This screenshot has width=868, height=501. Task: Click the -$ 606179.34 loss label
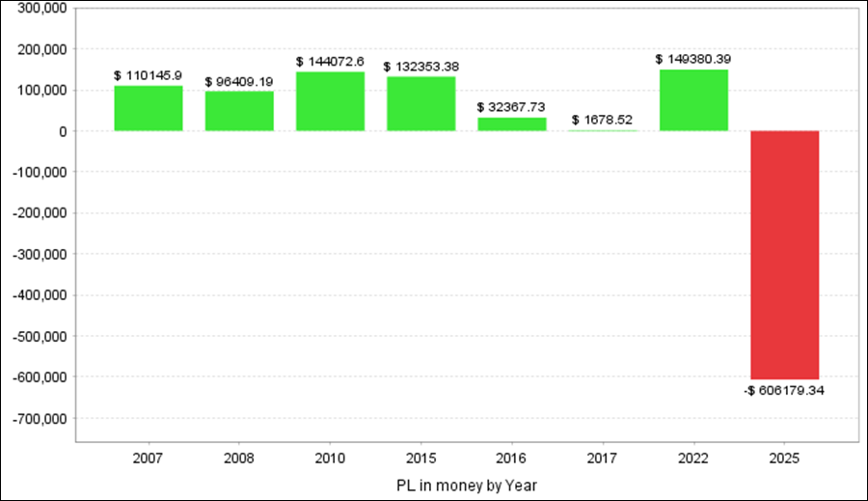[785, 391]
